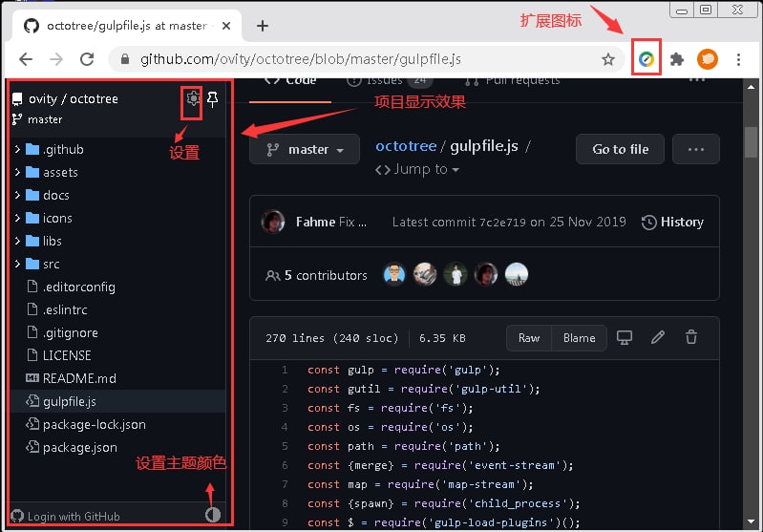The image size is (763, 532).
Task: Open the Chrome three-dot menu
Action: 738,59
